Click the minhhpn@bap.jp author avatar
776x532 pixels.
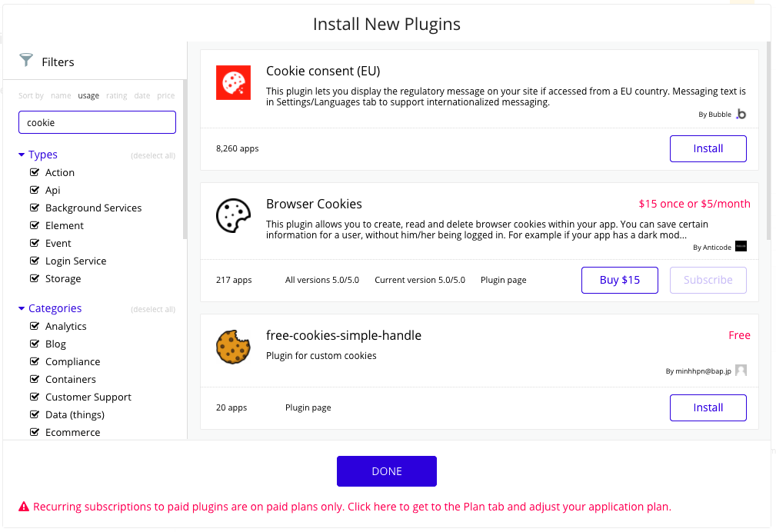tap(741, 371)
